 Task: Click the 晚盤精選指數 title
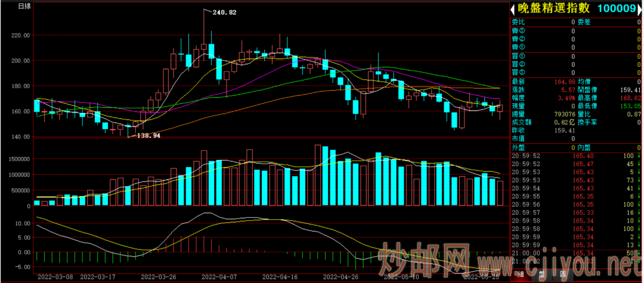click(x=553, y=8)
